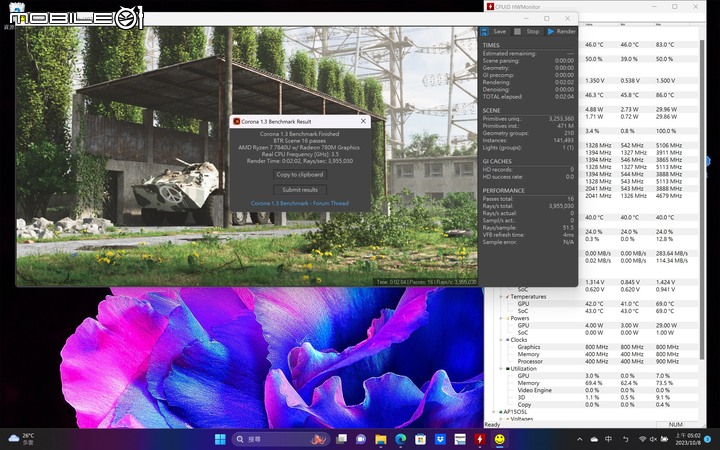Click the taskbar clock showing 05:02
Viewport: 720px width, 450px height.
[688, 439]
